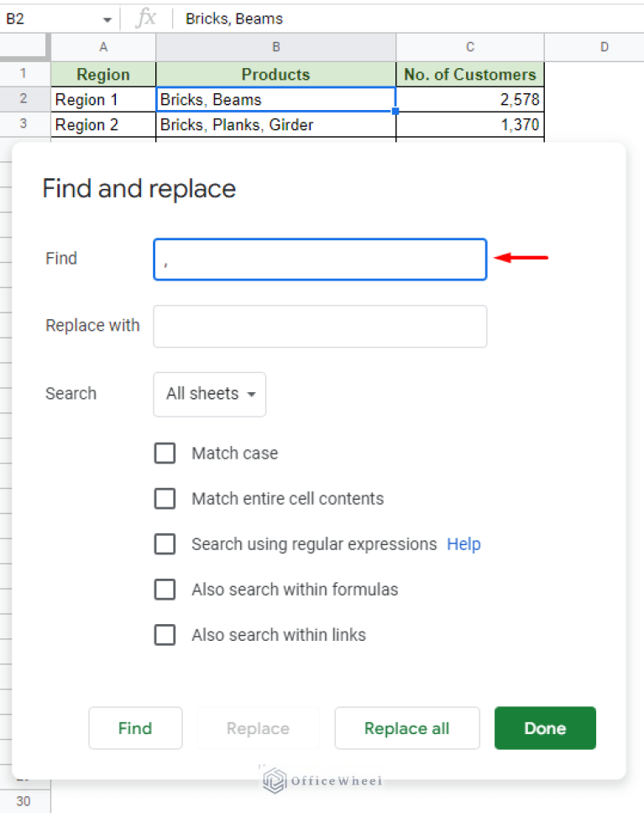Open the Search scope All sheets dropdown
Image resolution: width=644 pixels, height=813 pixels.
[x=209, y=394]
